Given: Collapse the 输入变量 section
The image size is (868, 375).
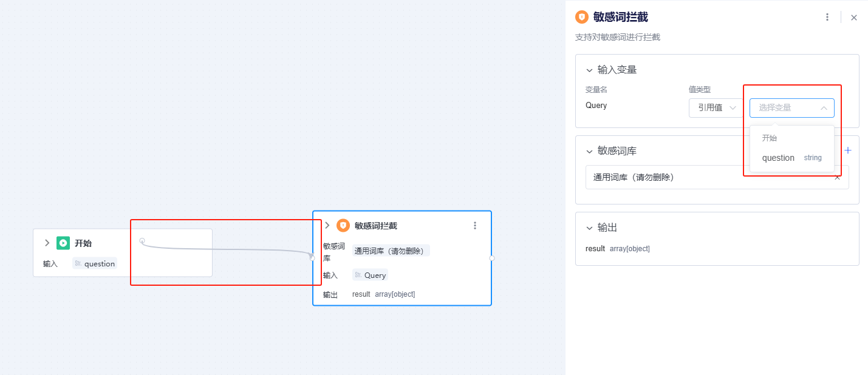Looking at the screenshot, I should pos(589,70).
